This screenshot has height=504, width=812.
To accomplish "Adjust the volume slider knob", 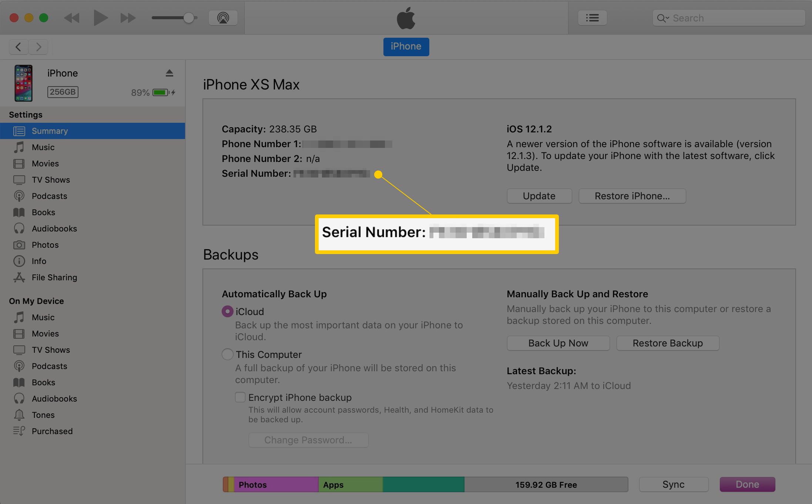I will (x=189, y=18).
